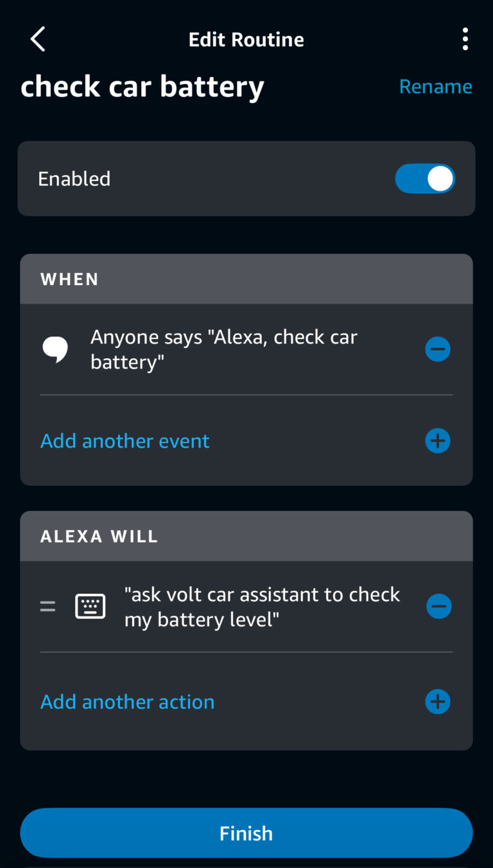
Task: Tap Rename next to routine name
Action: coord(435,87)
